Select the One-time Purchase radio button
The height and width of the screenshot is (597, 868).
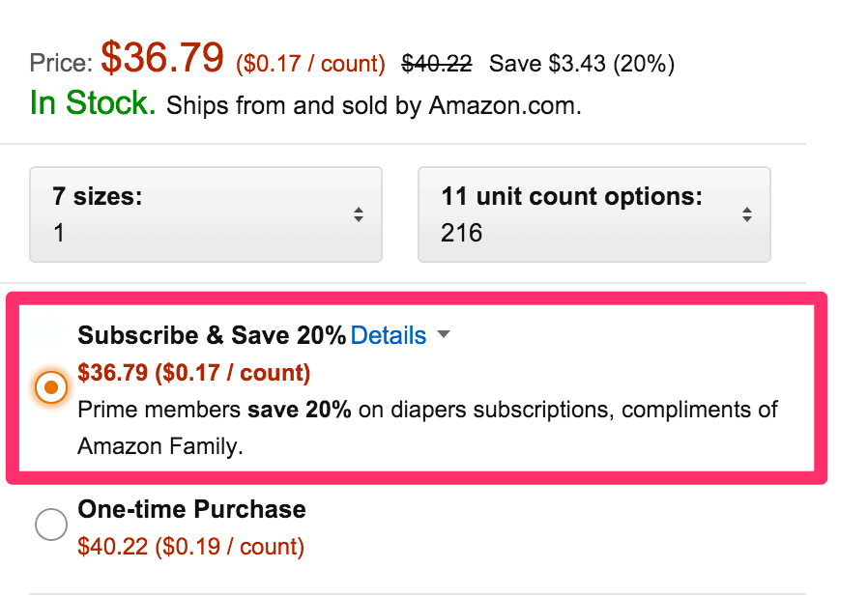pos(50,525)
